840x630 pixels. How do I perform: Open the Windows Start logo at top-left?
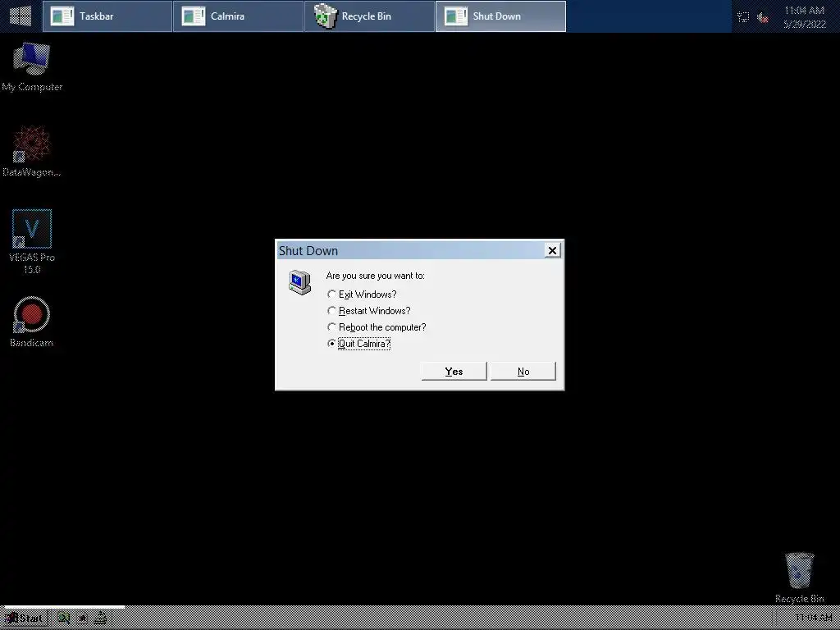[21, 16]
